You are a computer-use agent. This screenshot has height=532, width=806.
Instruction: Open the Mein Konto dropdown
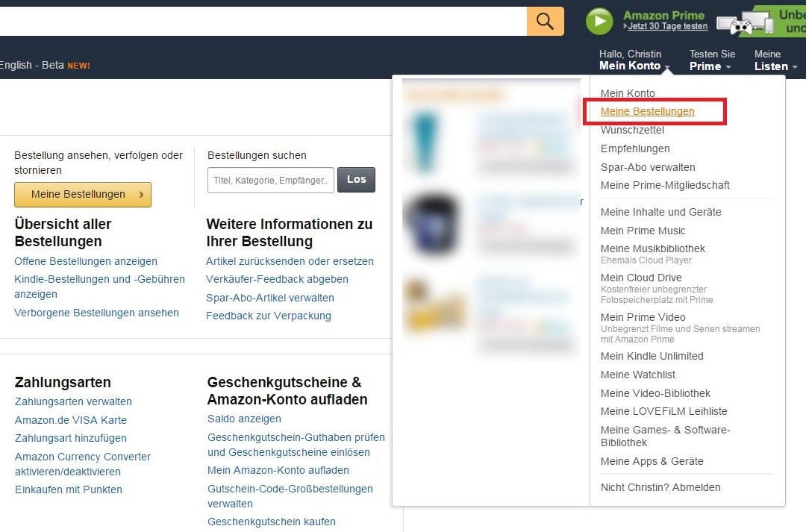635,60
